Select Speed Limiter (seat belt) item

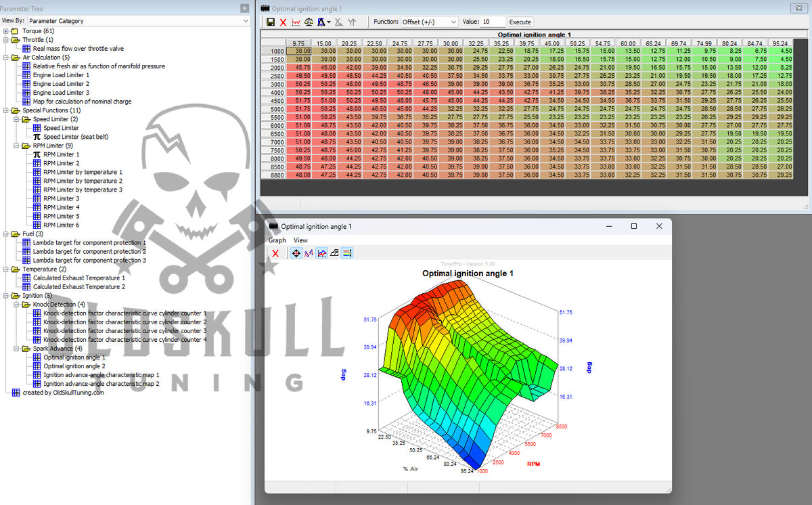pyautogui.click(x=76, y=137)
